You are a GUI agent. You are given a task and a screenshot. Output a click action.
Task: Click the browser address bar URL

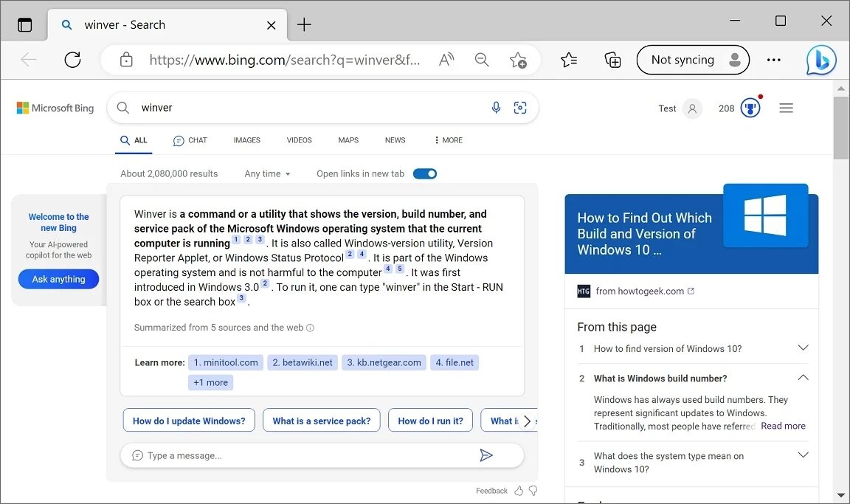pyautogui.click(x=285, y=60)
